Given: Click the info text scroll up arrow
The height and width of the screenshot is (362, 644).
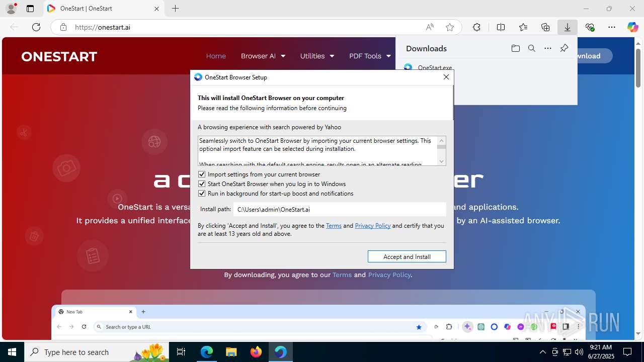Looking at the screenshot, I should 442,140.
